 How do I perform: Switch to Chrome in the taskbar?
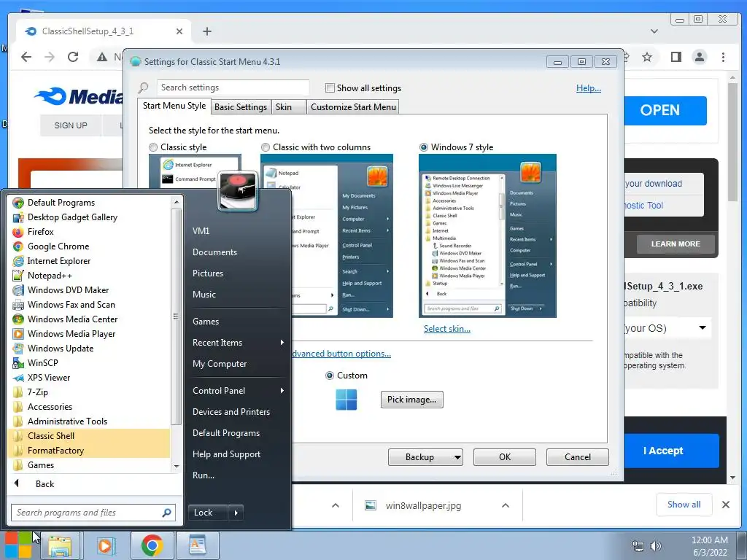152,545
